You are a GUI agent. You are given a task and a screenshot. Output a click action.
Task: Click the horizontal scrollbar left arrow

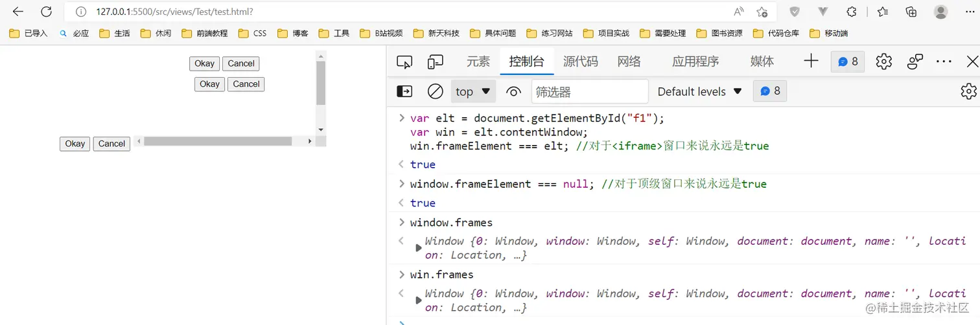point(138,141)
